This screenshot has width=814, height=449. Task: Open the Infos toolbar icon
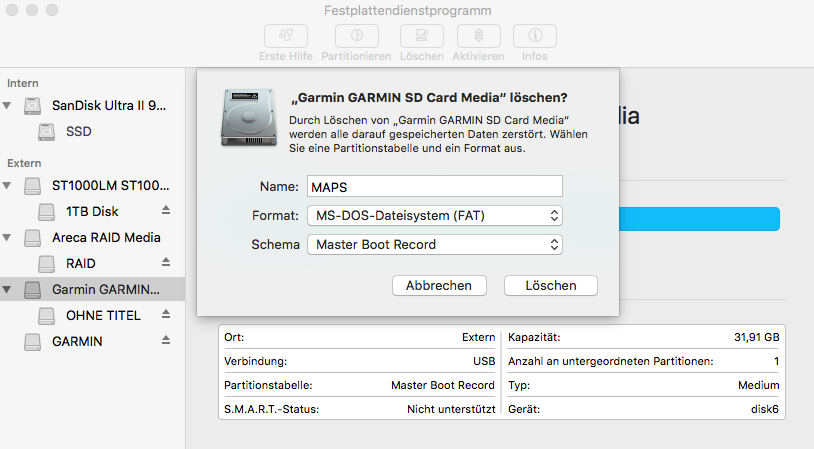[x=535, y=36]
